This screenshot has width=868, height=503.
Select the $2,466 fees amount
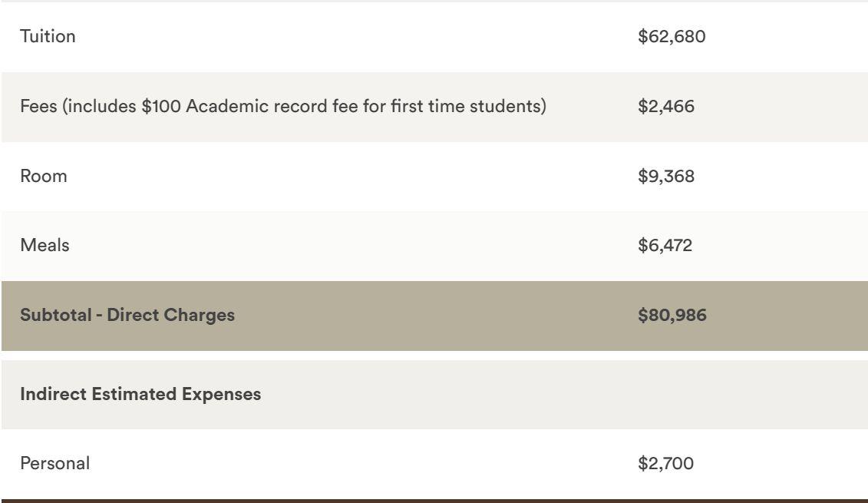coord(666,107)
